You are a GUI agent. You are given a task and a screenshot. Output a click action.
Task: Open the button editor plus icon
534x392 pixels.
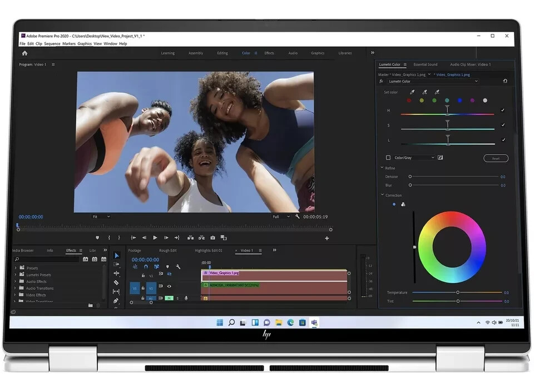tap(327, 238)
